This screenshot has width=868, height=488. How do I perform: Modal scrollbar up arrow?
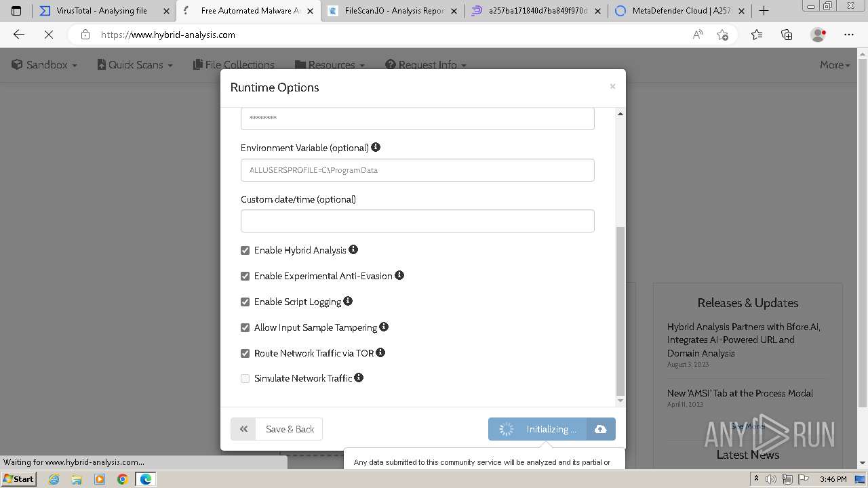coord(620,114)
